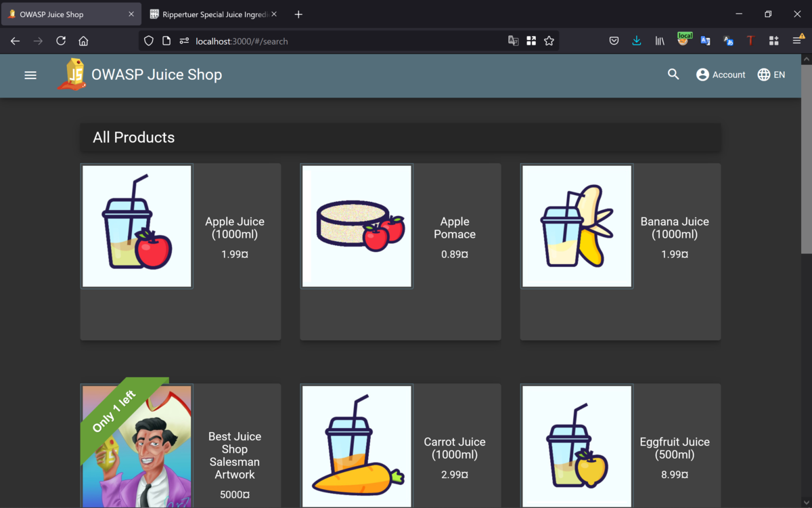Close the OWASP Juice Shop tab
This screenshot has height=508, width=812.
(131, 14)
